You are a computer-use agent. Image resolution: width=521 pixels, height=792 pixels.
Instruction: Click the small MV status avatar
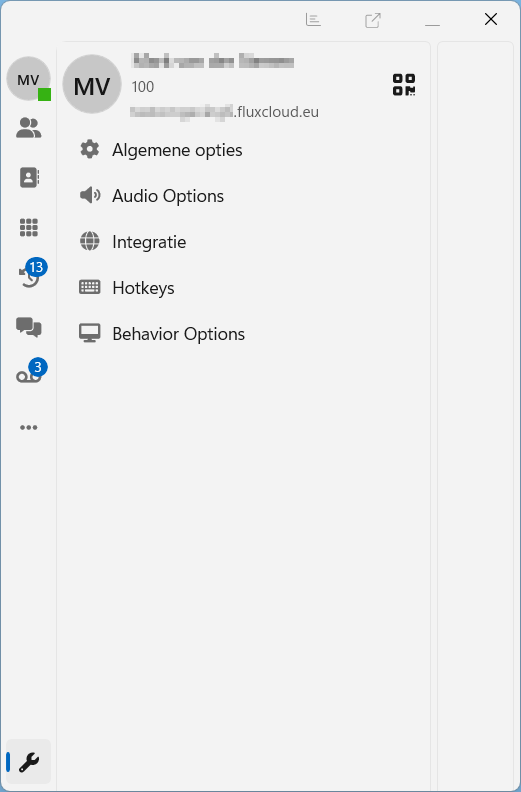pyautogui.click(x=28, y=79)
